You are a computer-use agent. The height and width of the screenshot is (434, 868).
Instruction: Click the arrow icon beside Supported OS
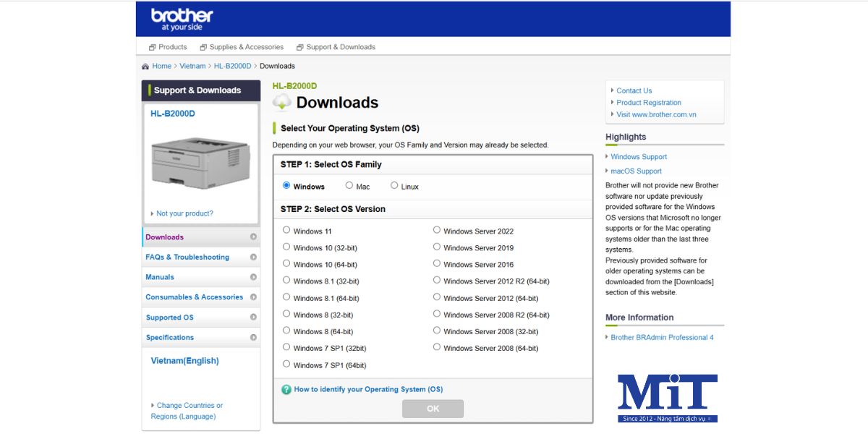(253, 318)
